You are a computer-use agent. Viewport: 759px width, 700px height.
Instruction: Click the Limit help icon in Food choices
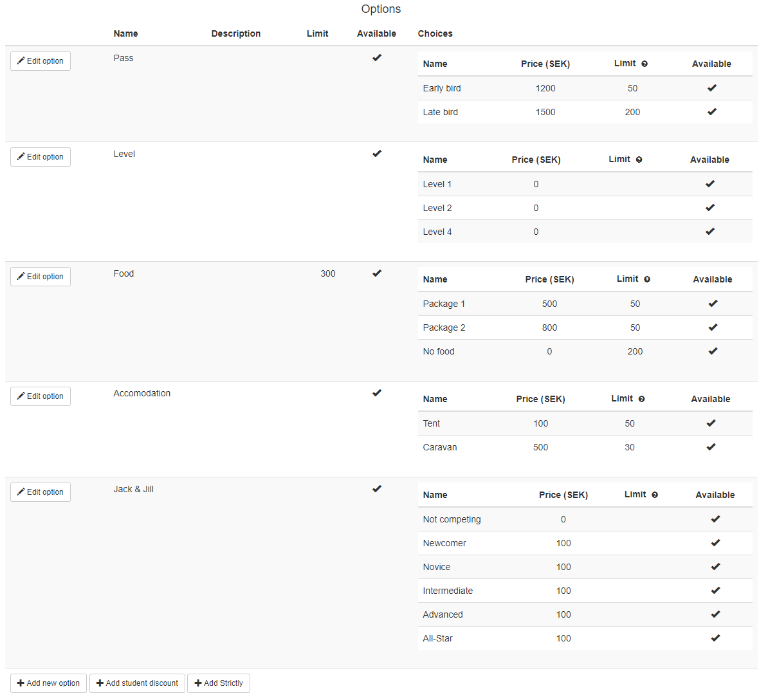(647, 279)
